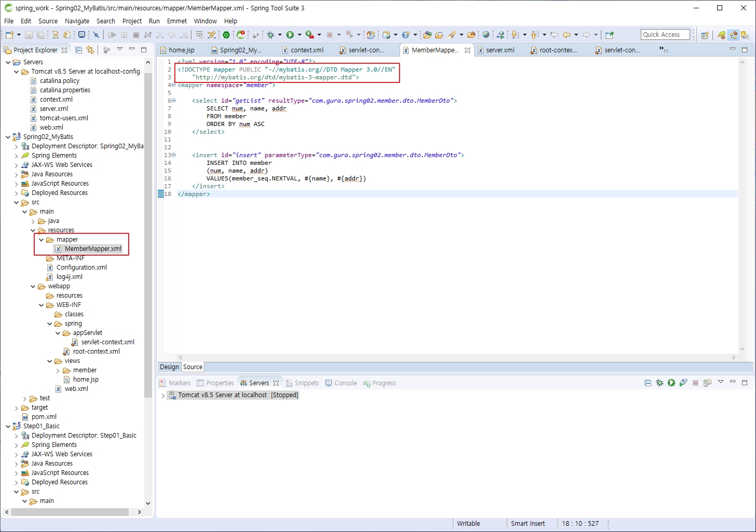
Task: Click Project Explorer horizontal scrollbar thumb
Action: point(70,512)
